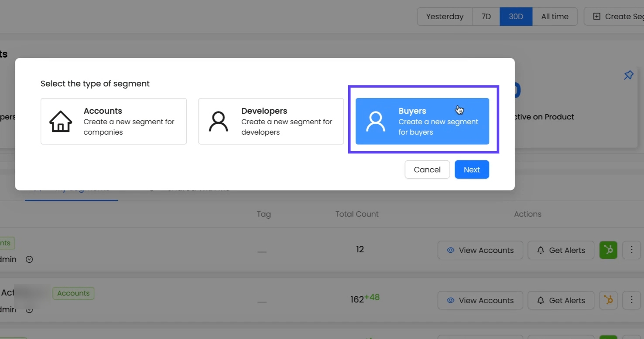Select the Developers segment type
This screenshot has width=644, height=339.
pyautogui.click(x=271, y=121)
